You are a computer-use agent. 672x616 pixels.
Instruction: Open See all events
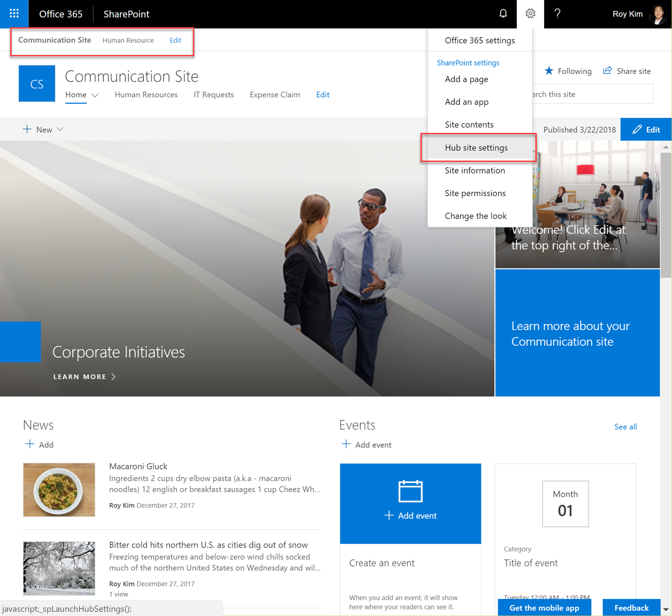point(625,426)
